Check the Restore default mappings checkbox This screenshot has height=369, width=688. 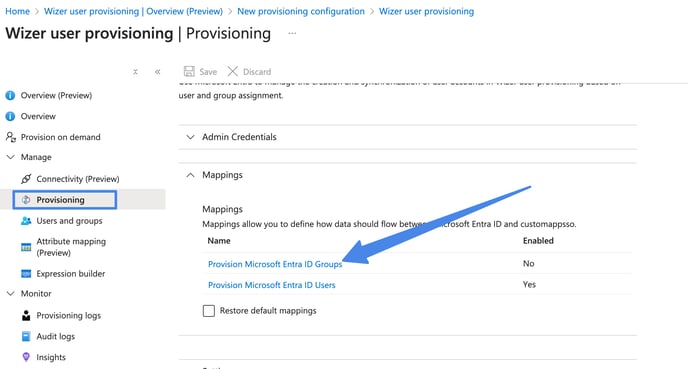pyautogui.click(x=209, y=311)
